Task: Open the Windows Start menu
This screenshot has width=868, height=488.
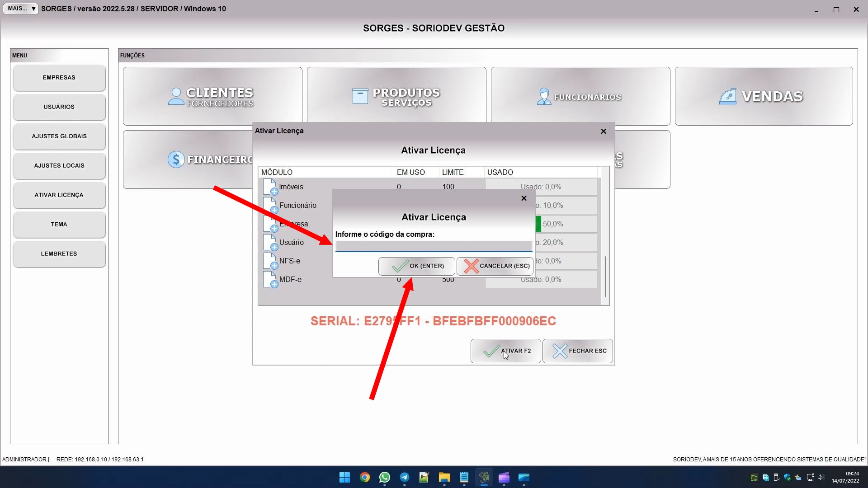Action: click(344, 478)
